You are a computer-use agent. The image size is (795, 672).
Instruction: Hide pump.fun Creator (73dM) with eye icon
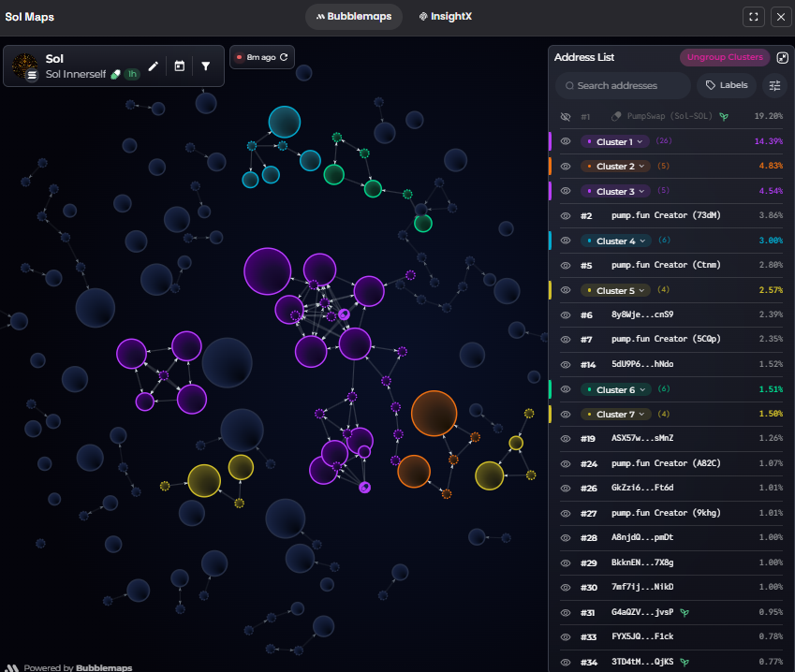566,216
